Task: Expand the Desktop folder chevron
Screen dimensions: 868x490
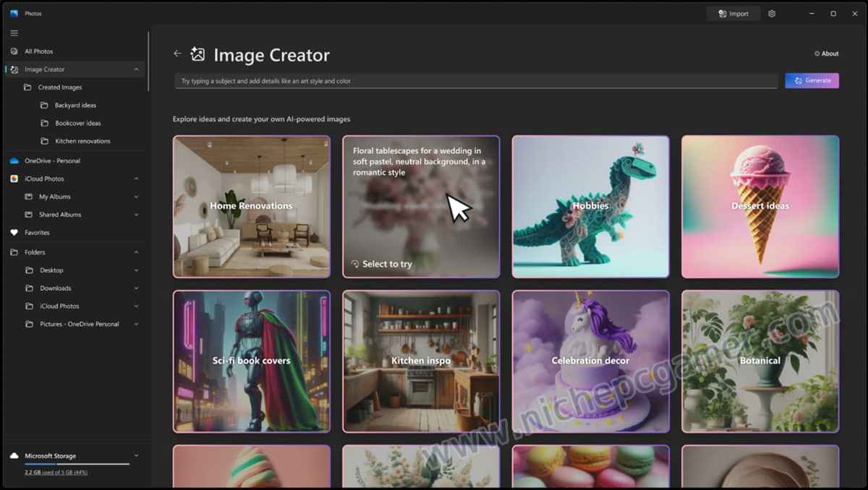Action: [136, 270]
